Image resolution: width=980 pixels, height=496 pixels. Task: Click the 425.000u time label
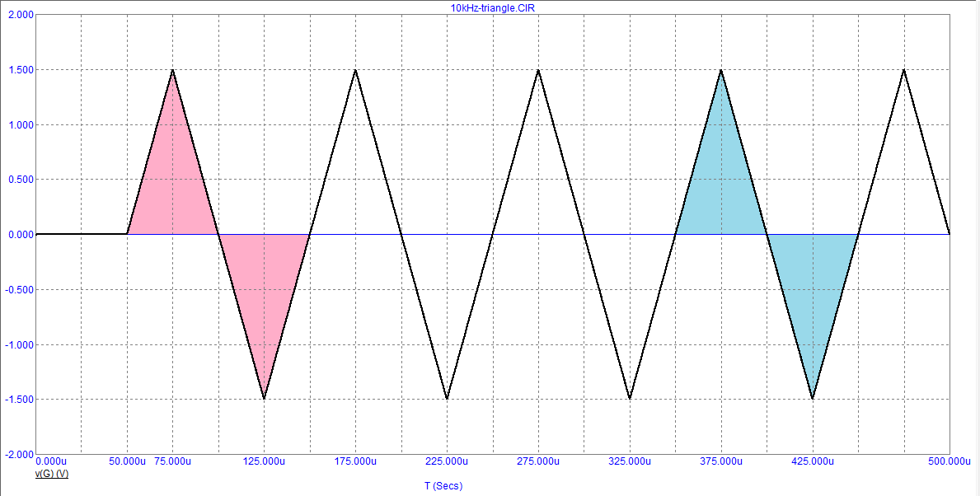(813, 461)
